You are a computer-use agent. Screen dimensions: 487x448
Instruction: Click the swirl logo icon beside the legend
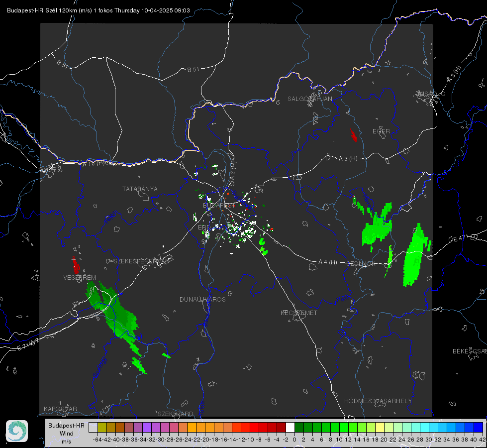(x=17, y=431)
